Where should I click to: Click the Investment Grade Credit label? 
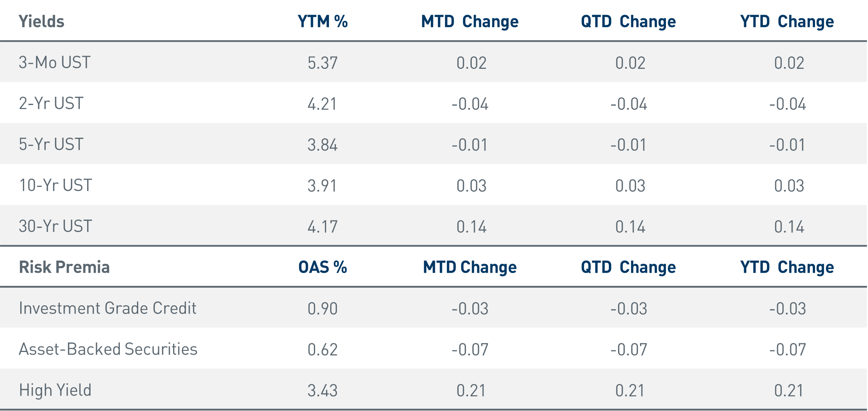[107, 308]
